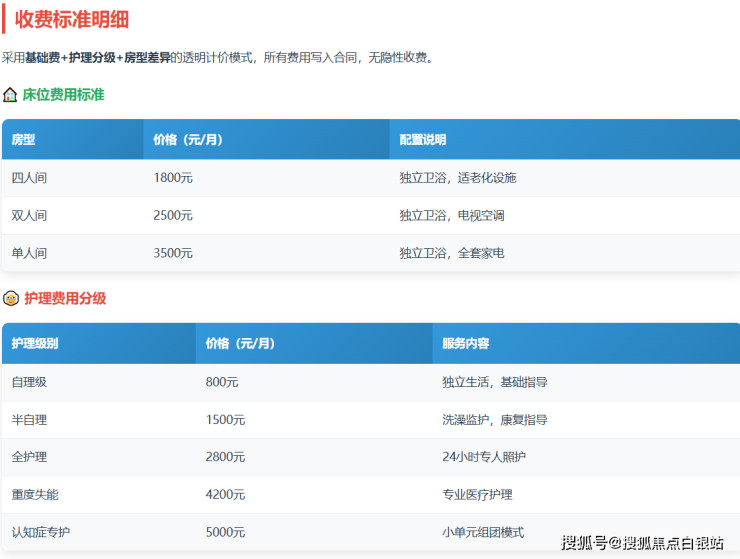Click the 搜狐号@搜狐焦点白银站 watermark
Screen dimensions: 740x559
[642, 543]
